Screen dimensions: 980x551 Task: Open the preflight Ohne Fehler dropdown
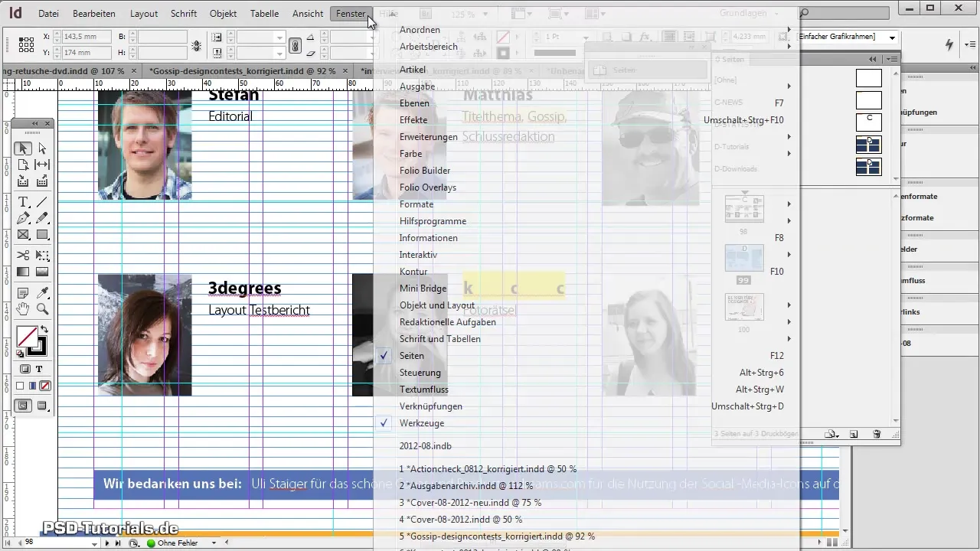coord(214,543)
